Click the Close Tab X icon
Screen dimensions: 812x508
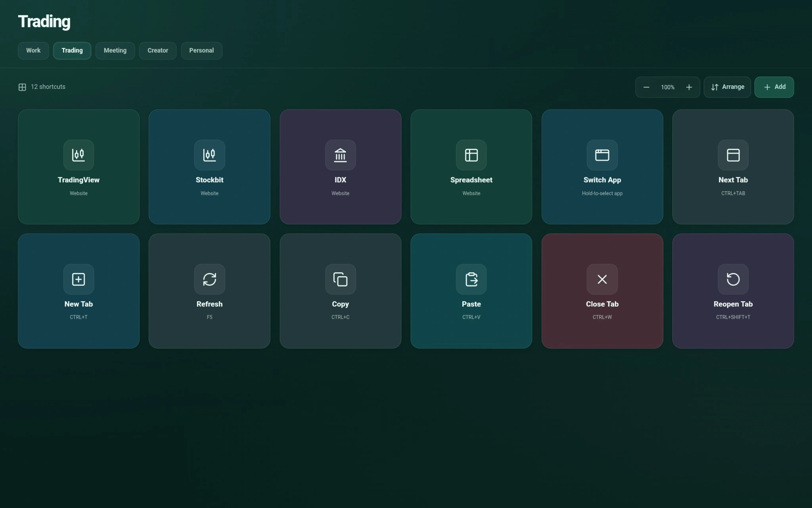tap(602, 279)
